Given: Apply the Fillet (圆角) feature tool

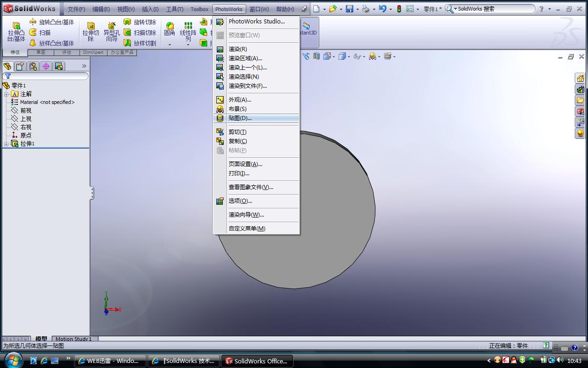Looking at the screenshot, I should pyautogui.click(x=170, y=29).
